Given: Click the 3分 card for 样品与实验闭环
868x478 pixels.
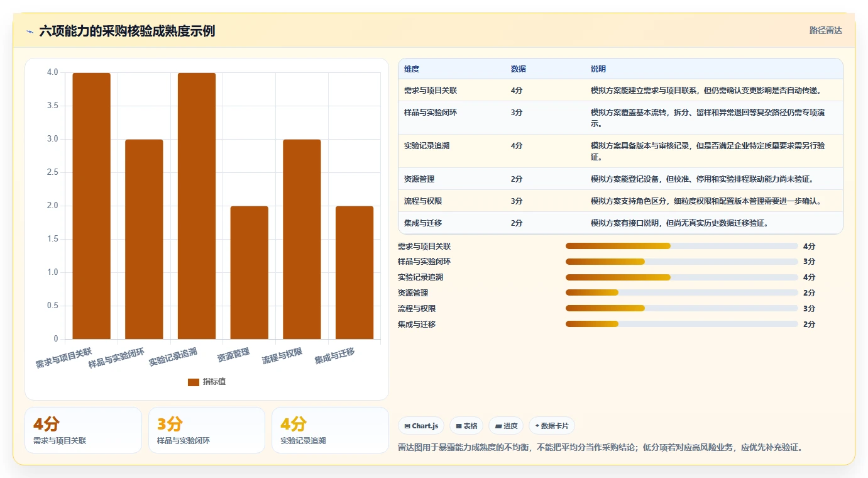Looking at the screenshot, I should click(x=207, y=430).
